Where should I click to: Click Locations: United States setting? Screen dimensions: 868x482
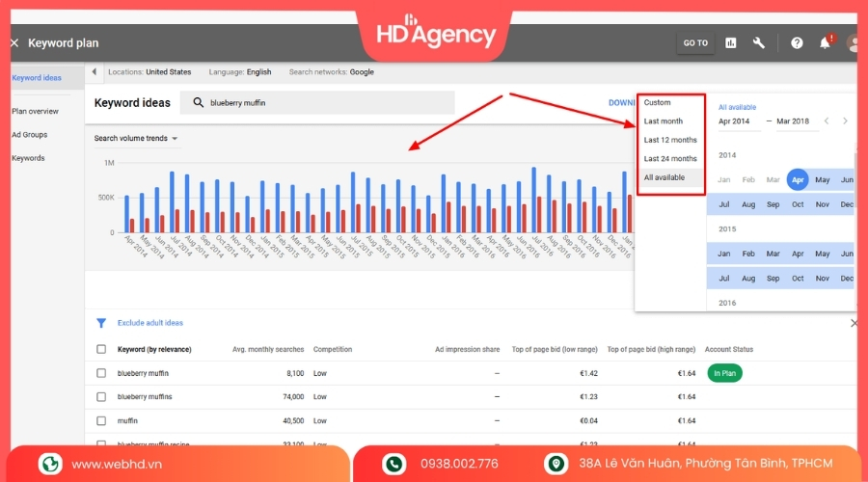point(149,72)
